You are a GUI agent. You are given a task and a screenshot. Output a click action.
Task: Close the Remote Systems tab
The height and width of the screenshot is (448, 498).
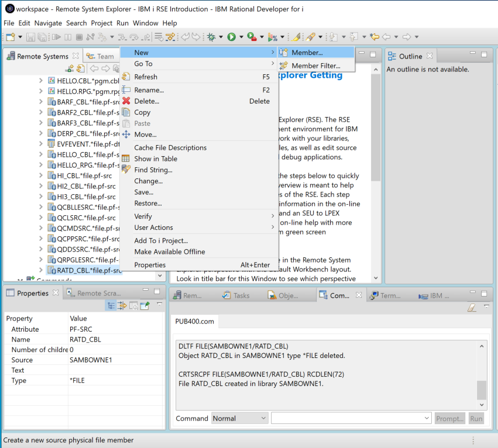pyautogui.click(x=75, y=56)
